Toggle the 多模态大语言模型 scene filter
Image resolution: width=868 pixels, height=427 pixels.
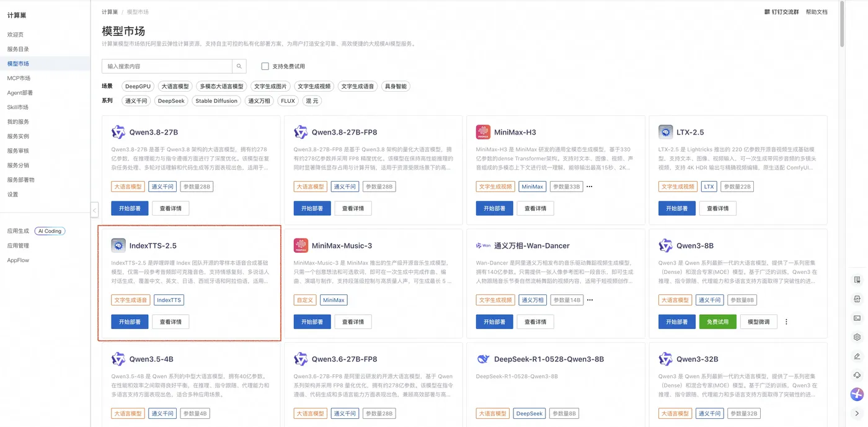[x=221, y=86]
